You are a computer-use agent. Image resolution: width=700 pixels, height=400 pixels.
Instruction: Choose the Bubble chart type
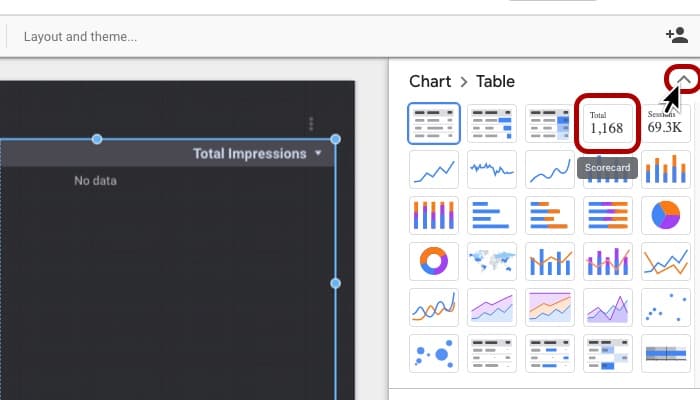pyautogui.click(x=433, y=354)
